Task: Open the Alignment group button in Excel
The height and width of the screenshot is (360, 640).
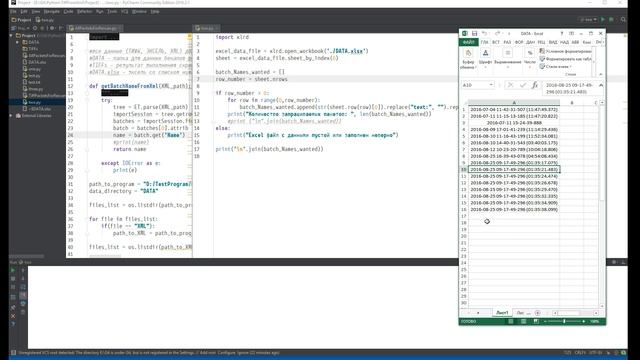Action: (508, 59)
